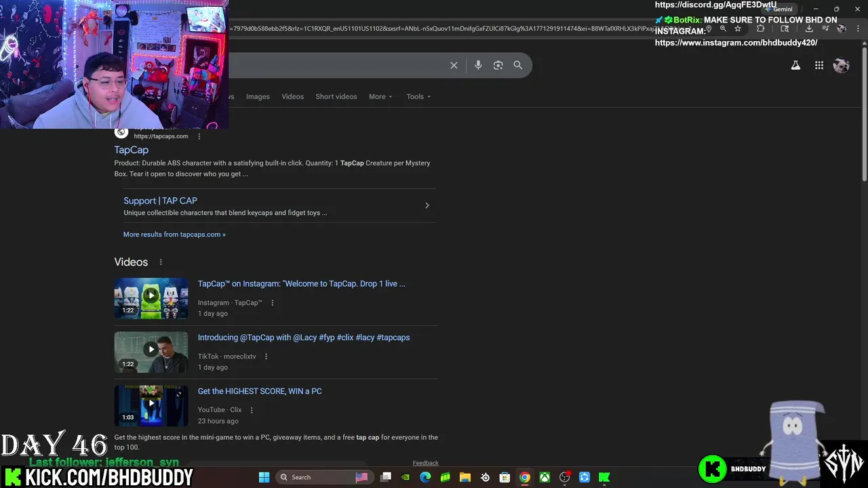Open the TapCap result title link
The width and height of the screenshot is (868, 488).
click(x=131, y=150)
